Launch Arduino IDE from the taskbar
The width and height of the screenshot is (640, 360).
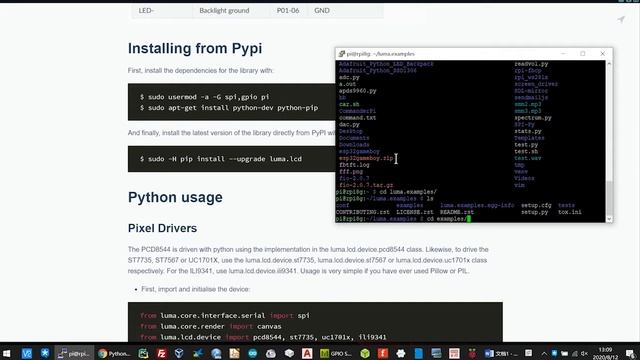pyautogui.click(x=253, y=353)
